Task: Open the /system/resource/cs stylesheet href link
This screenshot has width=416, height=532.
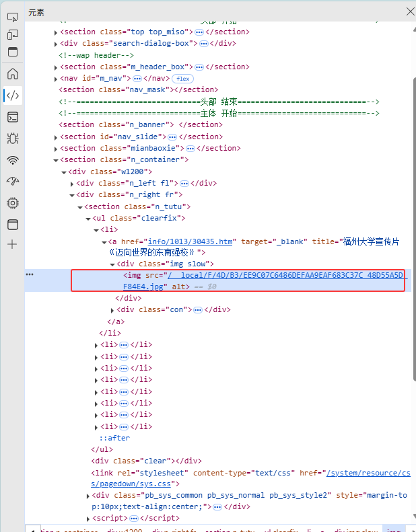Action: pyautogui.click(x=368, y=473)
